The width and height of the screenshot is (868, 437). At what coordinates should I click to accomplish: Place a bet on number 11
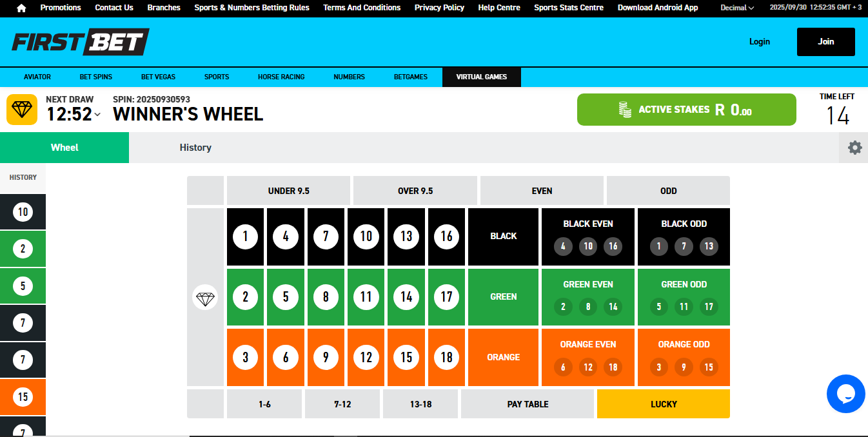click(366, 296)
